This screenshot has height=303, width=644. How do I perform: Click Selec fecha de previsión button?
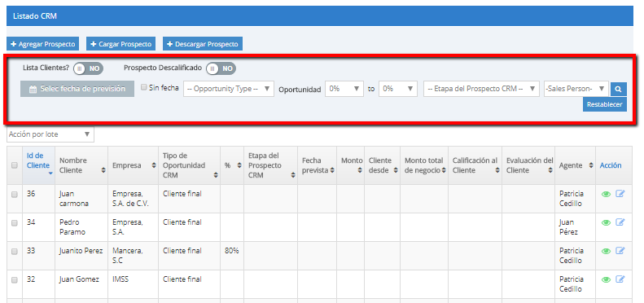(x=77, y=89)
